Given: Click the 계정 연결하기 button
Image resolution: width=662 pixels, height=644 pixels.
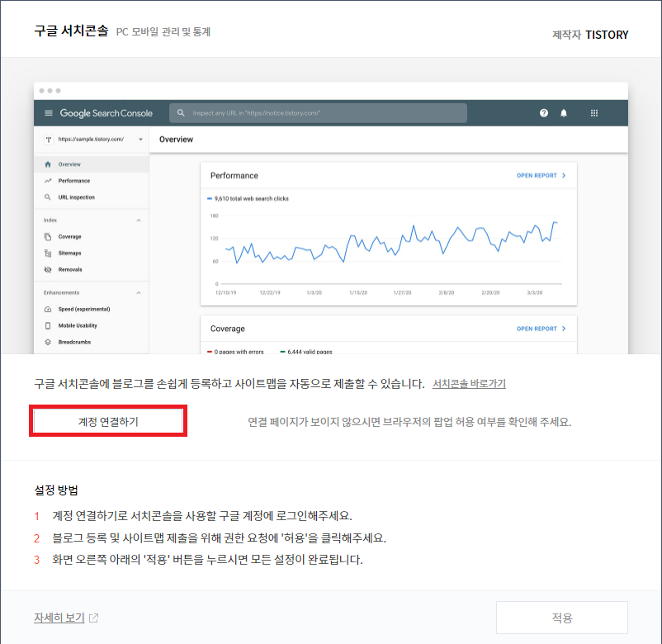Looking at the screenshot, I should [108, 421].
